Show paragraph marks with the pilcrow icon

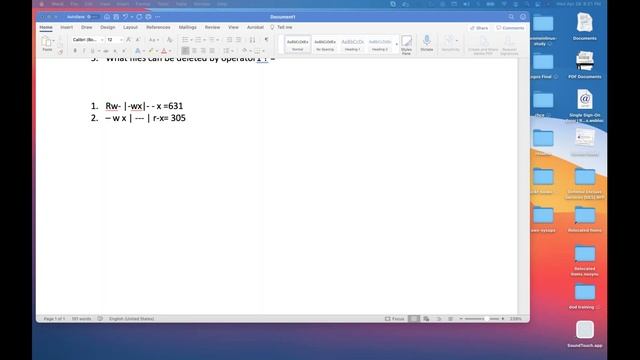pos(266,40)
